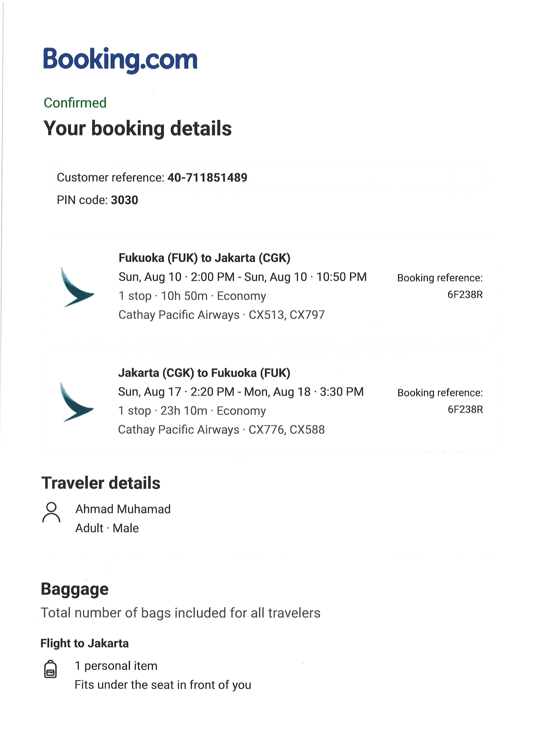Select the customer reference number 40-711851489

[207, 178]
